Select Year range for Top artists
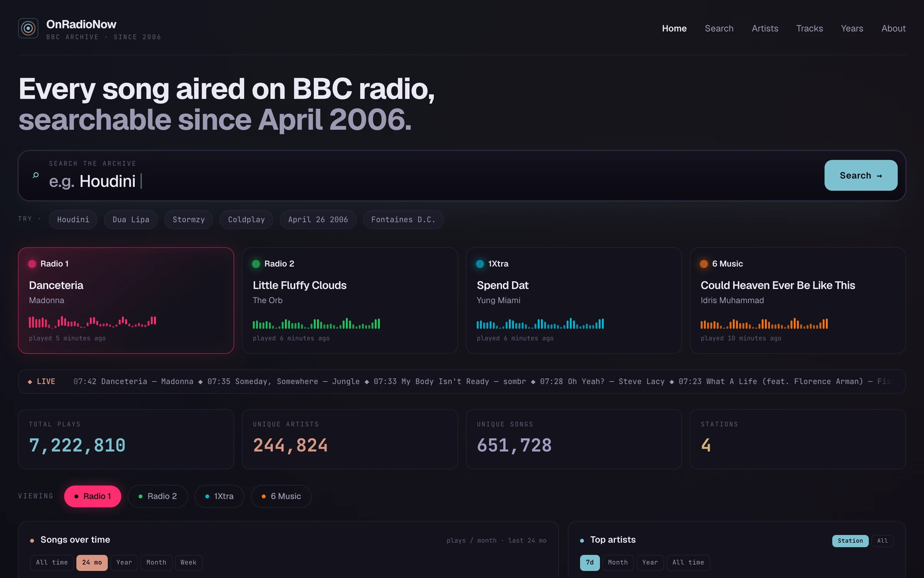This screenshot has height=578, width=924. point(650,563)
